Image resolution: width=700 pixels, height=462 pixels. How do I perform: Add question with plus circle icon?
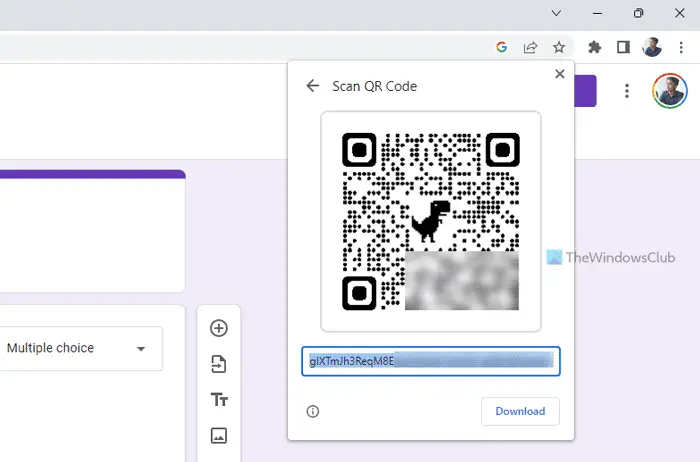point(219,328)
